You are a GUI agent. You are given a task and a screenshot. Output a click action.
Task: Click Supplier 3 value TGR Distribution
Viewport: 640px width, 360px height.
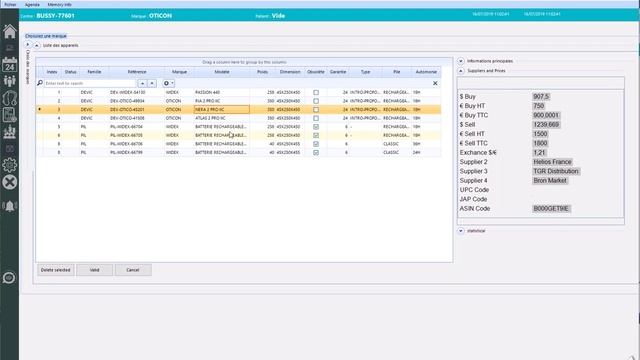pyautogui.click(x=556, y=171)
